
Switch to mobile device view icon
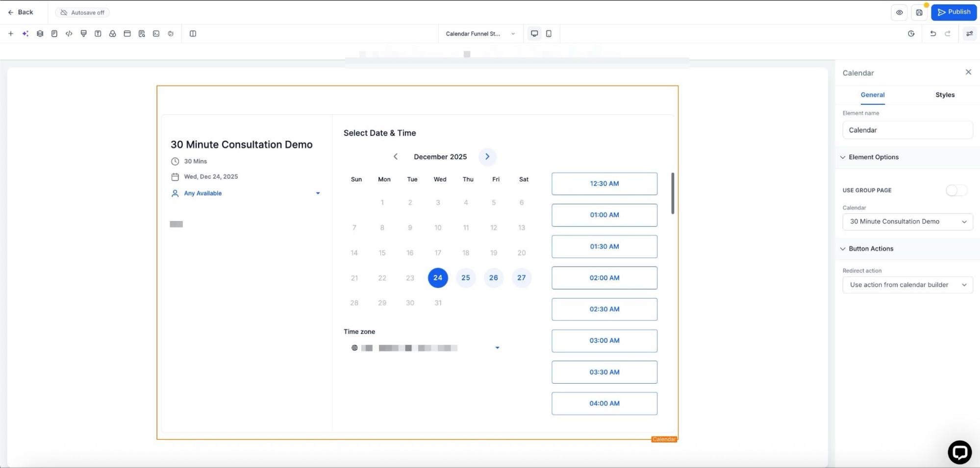[x=549, y=34]
